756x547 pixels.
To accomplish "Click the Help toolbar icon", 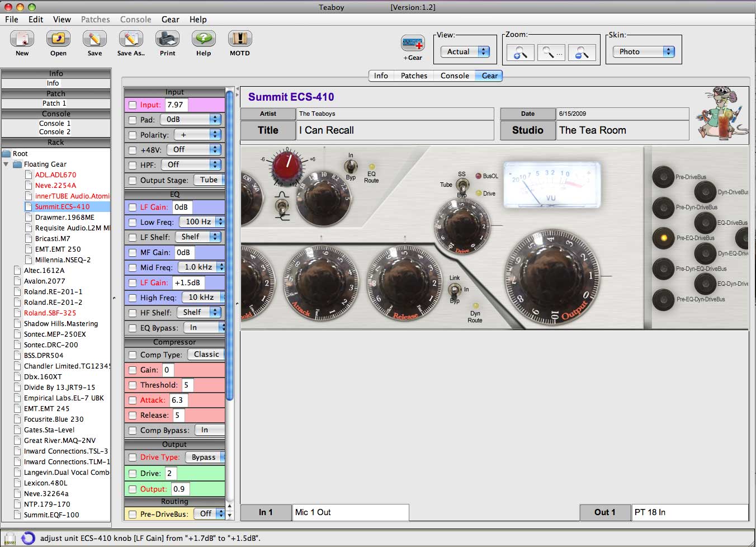I will 204,39.
